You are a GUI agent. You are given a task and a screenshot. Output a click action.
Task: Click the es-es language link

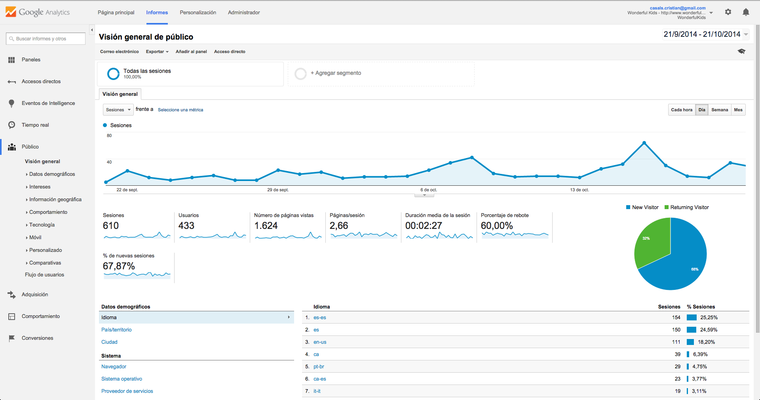pos(319,318)
